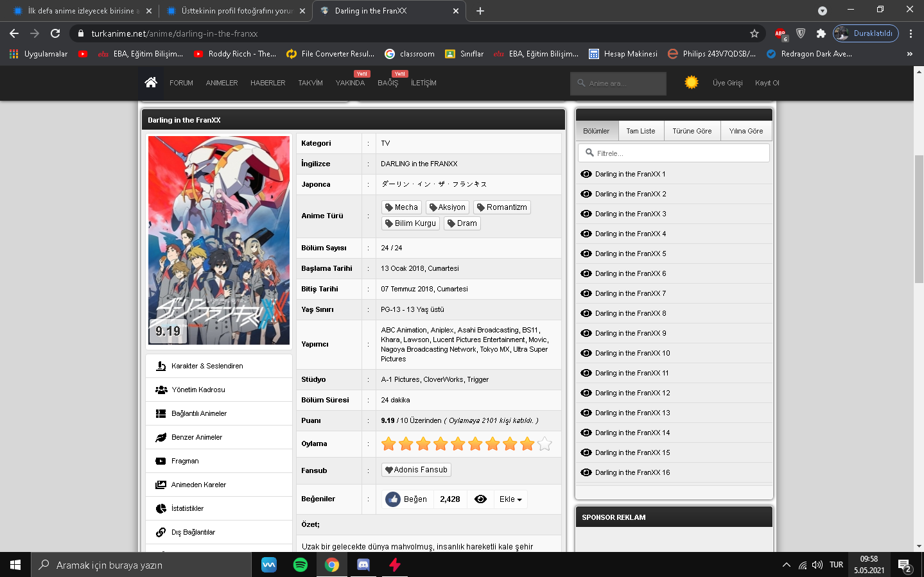
Task: Open the ANIMELER menu item
Action: tap(222, 83)
